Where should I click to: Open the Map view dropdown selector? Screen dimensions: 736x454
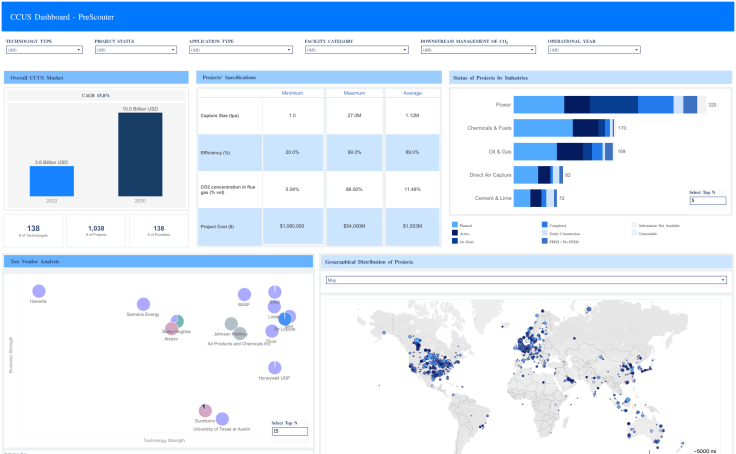[x=525, y=281]
